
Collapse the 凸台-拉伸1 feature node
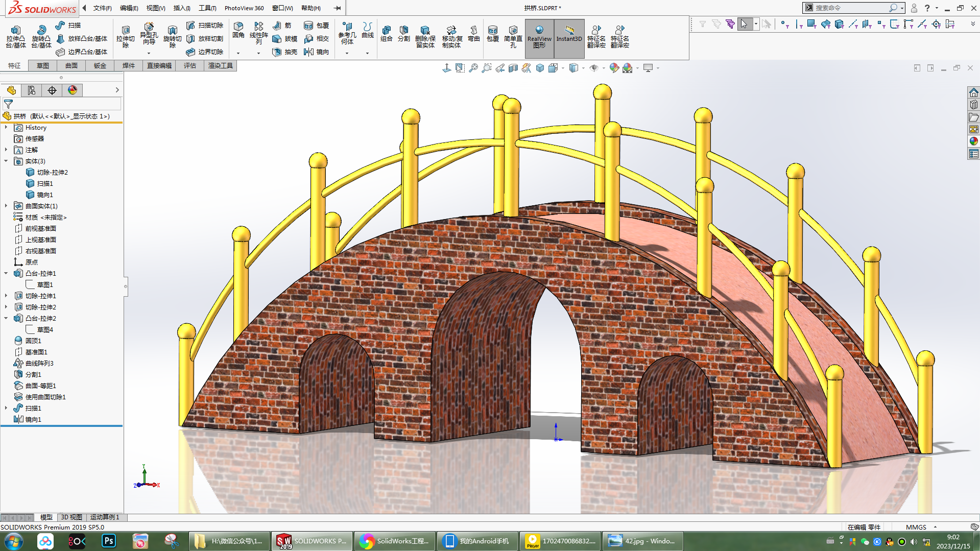click(6, 274)
